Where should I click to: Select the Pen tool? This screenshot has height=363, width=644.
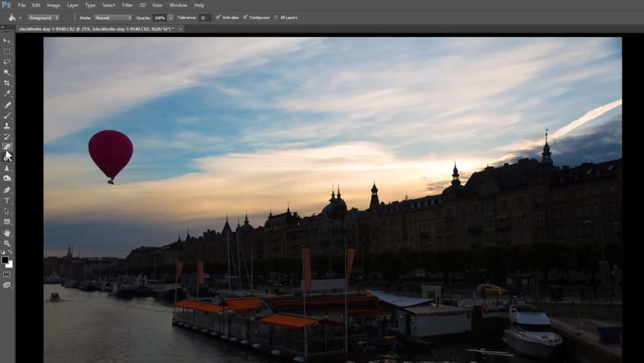click(7, 190)
